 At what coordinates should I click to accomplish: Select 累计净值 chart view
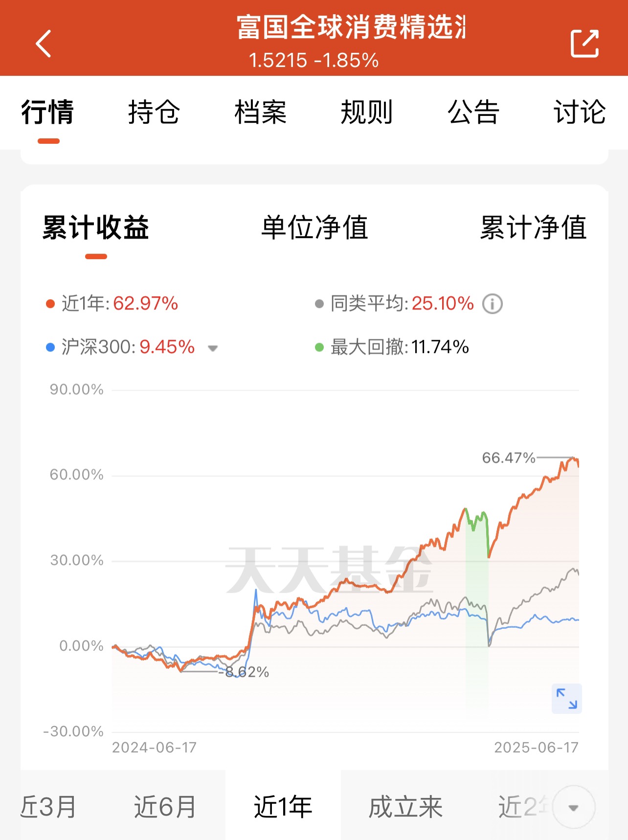click(x=533, y=228)
